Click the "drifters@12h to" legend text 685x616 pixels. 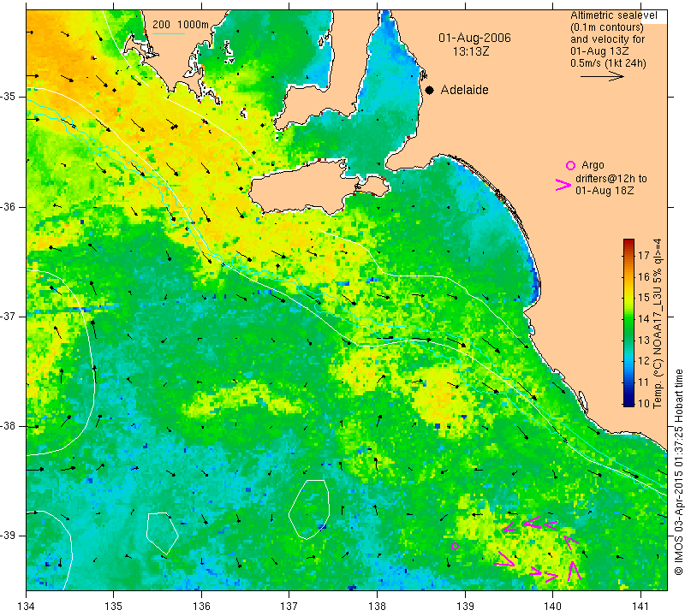[x=611, y=179]
